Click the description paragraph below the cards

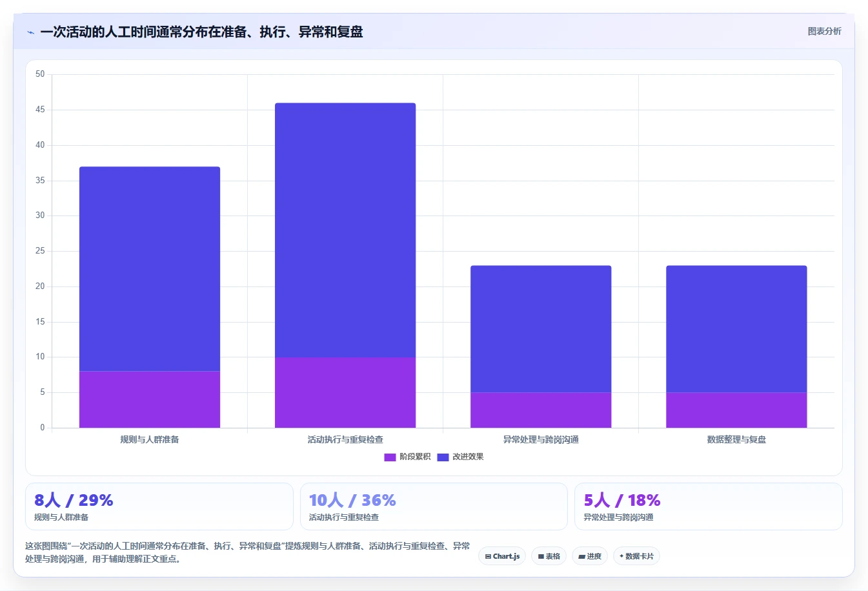[248, 552]
